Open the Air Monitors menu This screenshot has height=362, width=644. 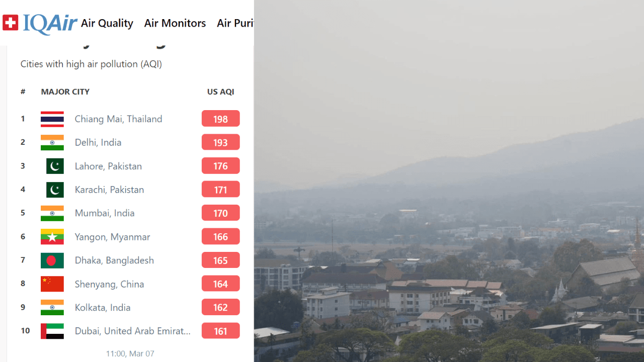tap(175, 23)
